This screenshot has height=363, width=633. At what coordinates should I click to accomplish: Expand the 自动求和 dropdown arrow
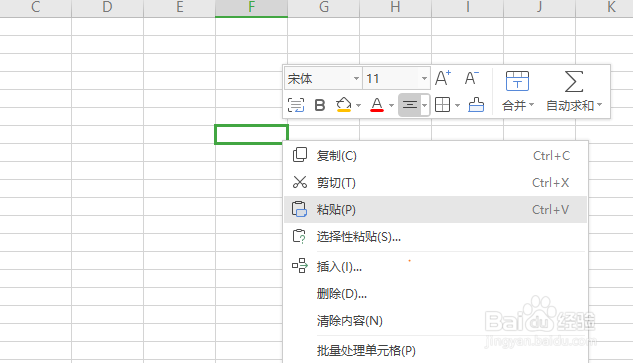599,105
